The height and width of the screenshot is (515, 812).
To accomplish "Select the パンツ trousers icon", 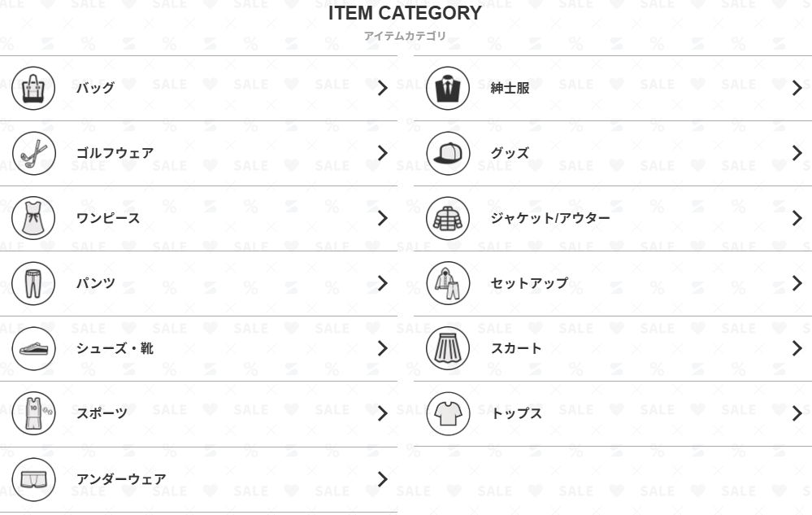I will click(x=33, y=283).
